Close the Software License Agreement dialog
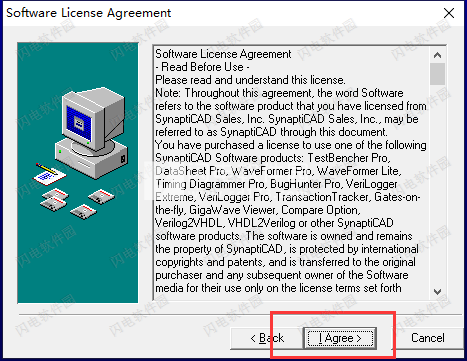467x361 pixels. click(449, 13)
